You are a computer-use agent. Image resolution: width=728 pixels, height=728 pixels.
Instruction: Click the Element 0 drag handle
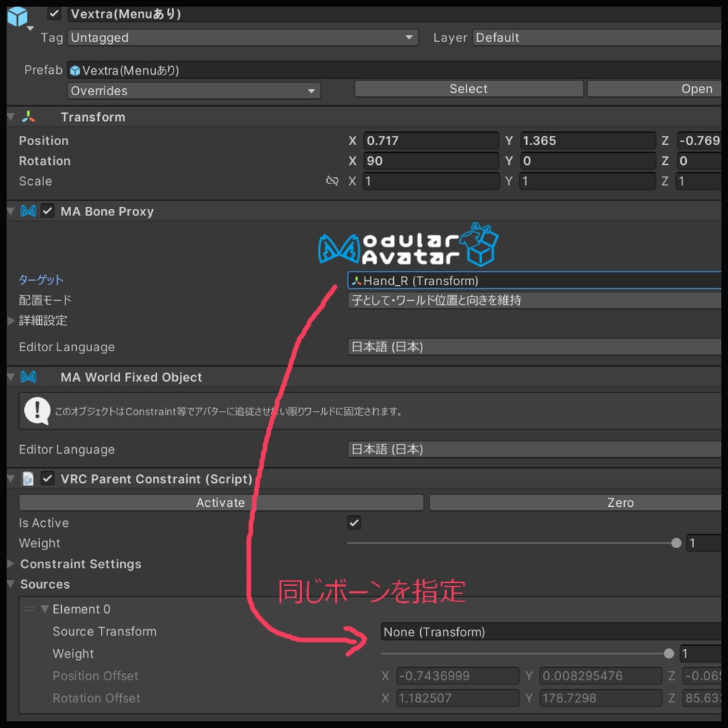tap(29, 609)
